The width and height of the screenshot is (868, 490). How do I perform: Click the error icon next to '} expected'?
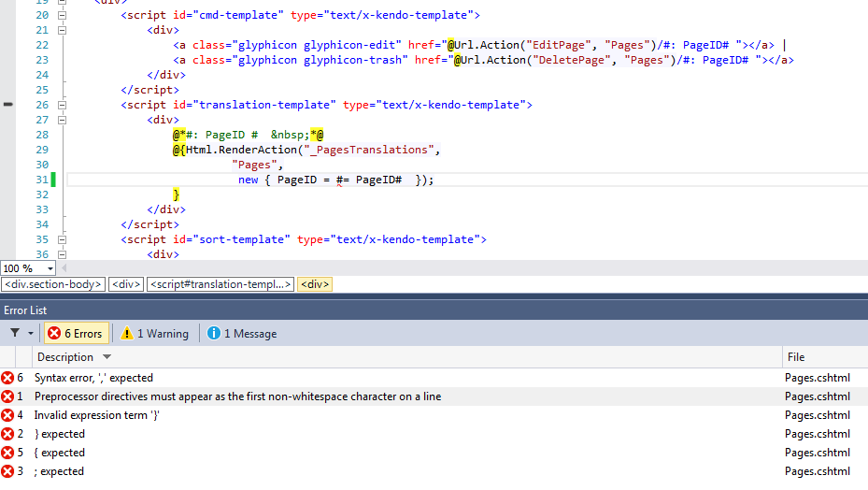point(7,434)
